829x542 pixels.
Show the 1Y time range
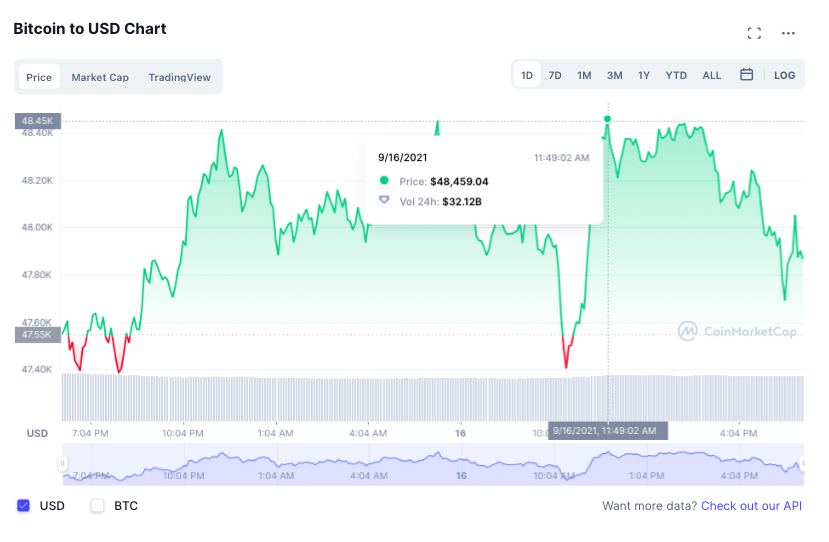click(644, 75)
